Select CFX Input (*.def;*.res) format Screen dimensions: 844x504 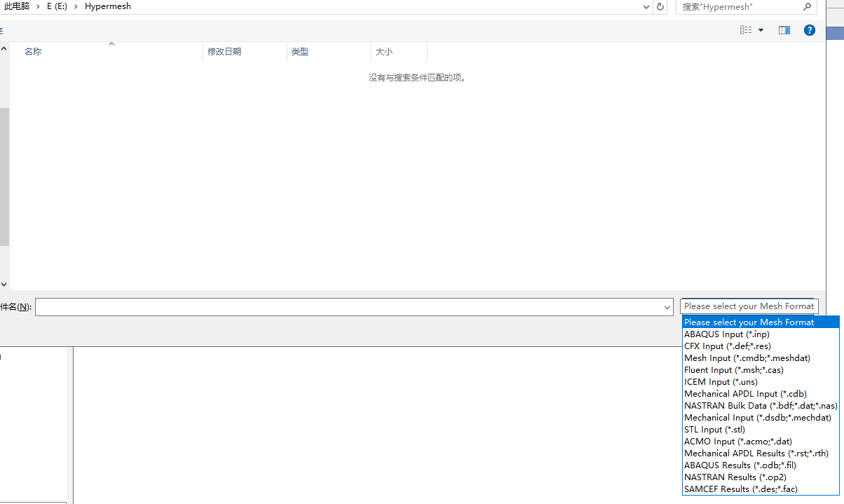tap(761, 346)
